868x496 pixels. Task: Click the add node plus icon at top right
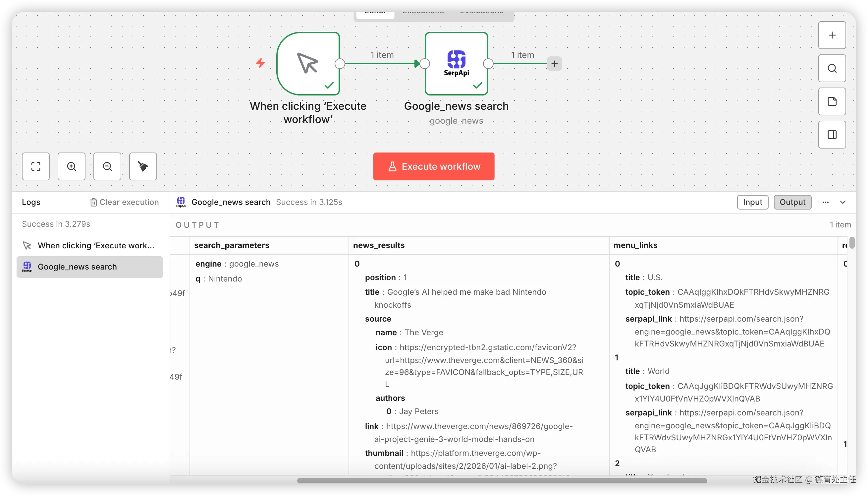tap(832, 35)
